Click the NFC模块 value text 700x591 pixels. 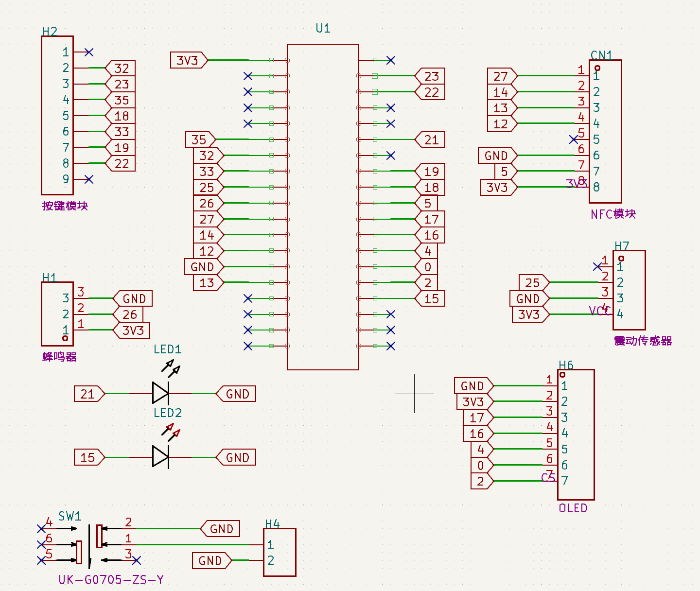coord(613,214)
